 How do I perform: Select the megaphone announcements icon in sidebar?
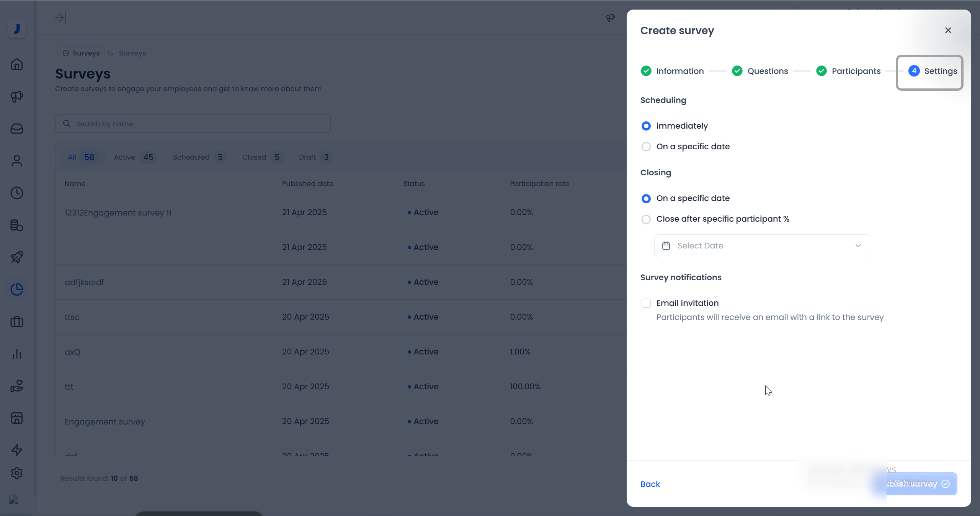pyautogui.click(x=16, y=96)
